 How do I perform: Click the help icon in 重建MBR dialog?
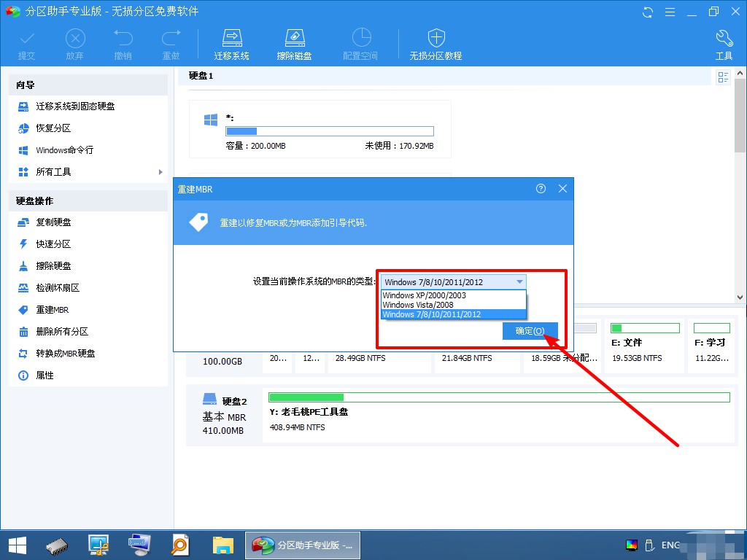pos(541,189)
